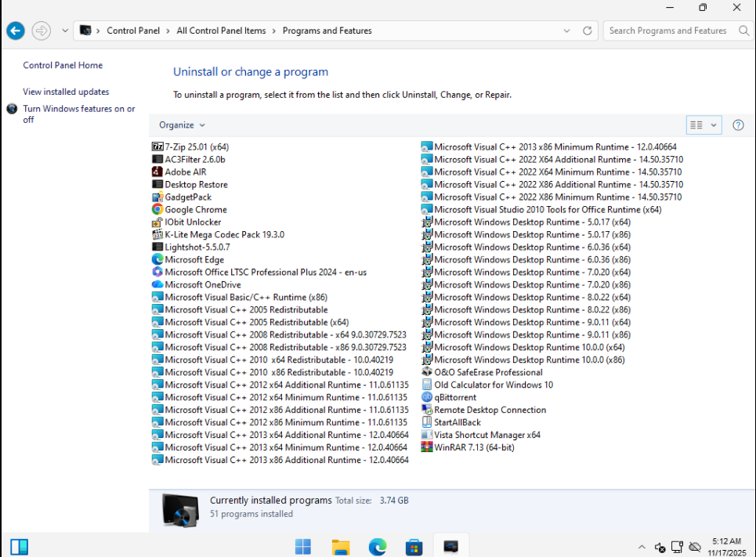Launch Microsoft Edge from the taskbar
The width and height of the screenshot is (756, 557).
378,546
